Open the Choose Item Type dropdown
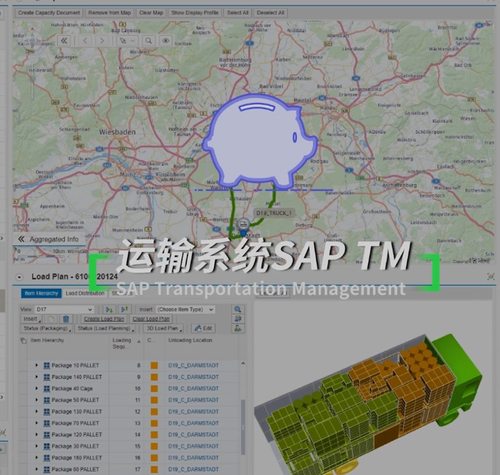The height and width of the screenshot is (475, 500). tap(186, 309)
